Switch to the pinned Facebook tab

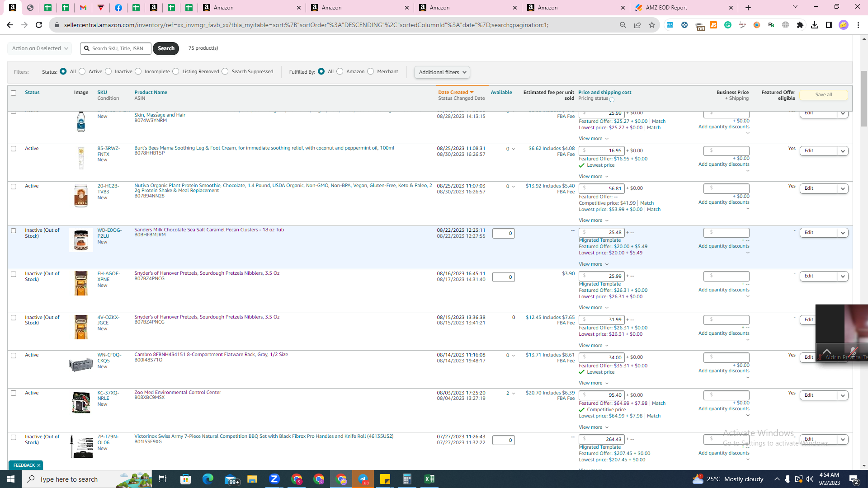tap(118, 8)
